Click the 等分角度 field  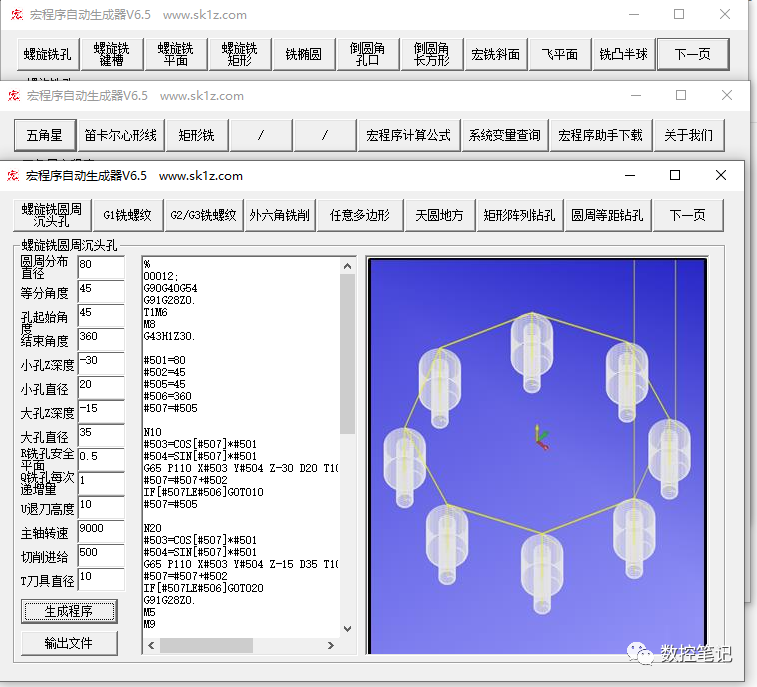tap(101, 292)
